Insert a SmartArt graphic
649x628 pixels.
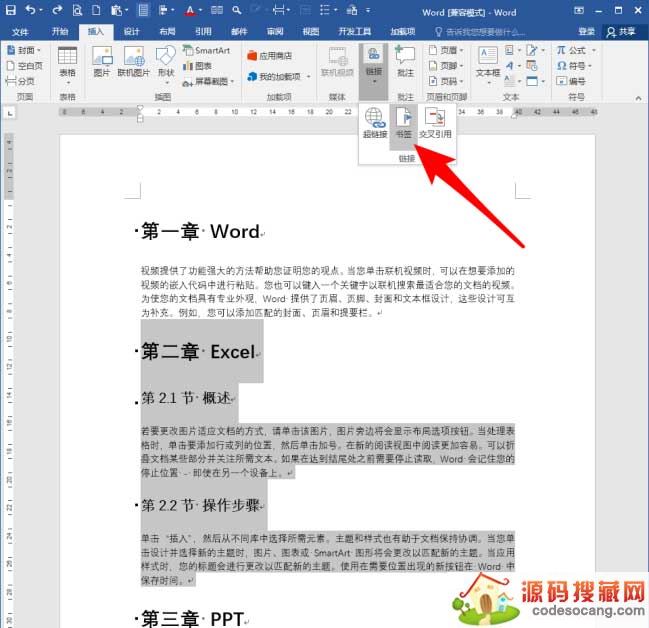click(206, 49)
